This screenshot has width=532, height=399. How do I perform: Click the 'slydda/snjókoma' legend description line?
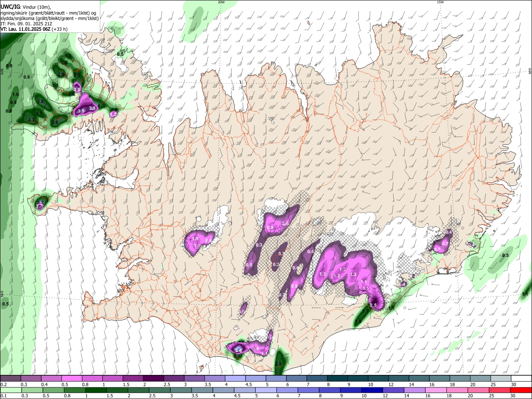[x=49, y=18]
